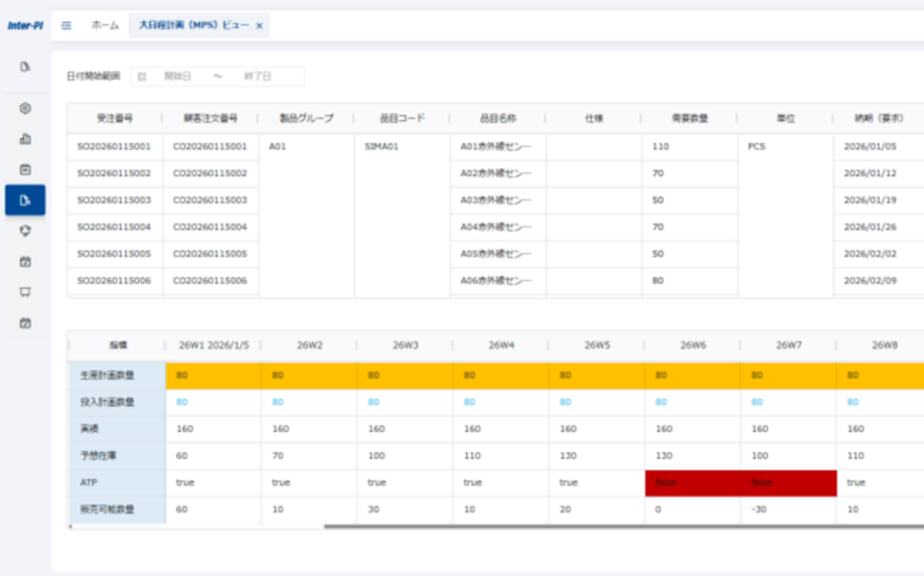Click the 26W1 2026/1/5 week header

[x=214, y=345]
